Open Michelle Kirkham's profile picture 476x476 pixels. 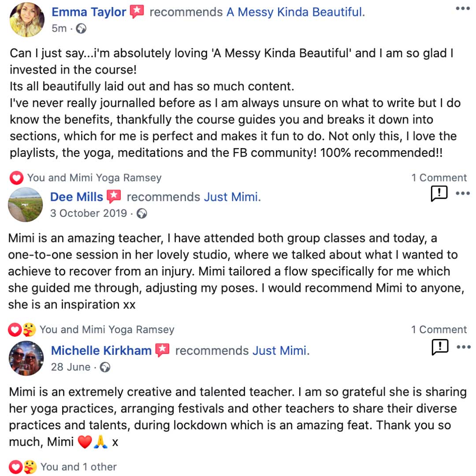pyautogui.click(x=26, y=358)
